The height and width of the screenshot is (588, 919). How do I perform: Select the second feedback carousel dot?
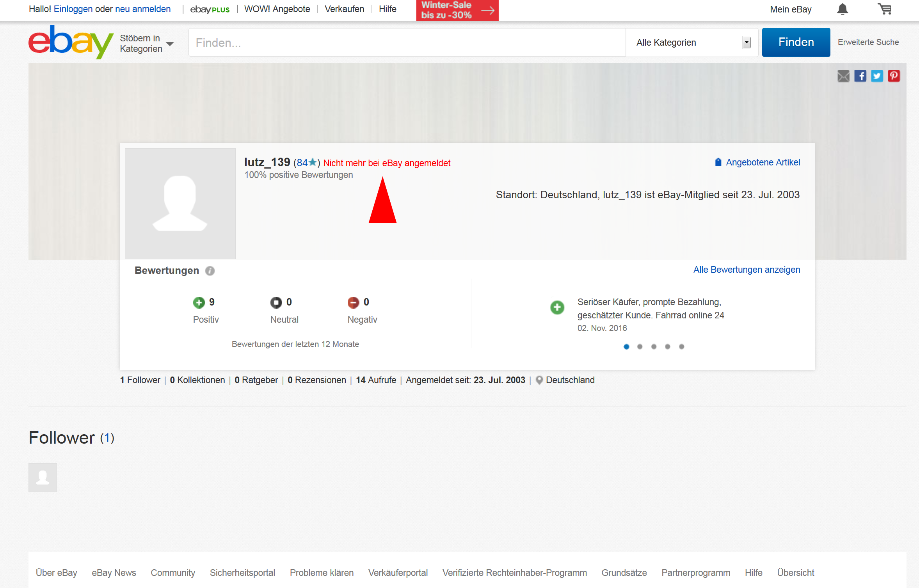640,346
